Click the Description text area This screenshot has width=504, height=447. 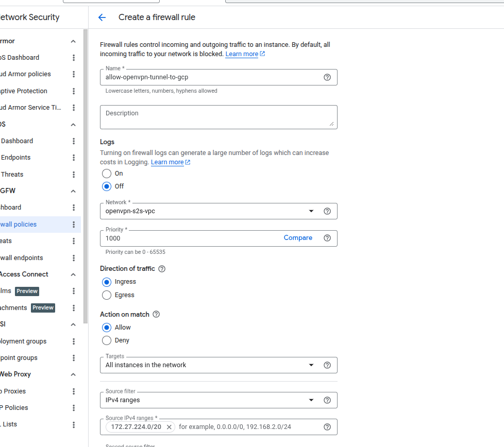pyautogui.click(x=219, y=117)
